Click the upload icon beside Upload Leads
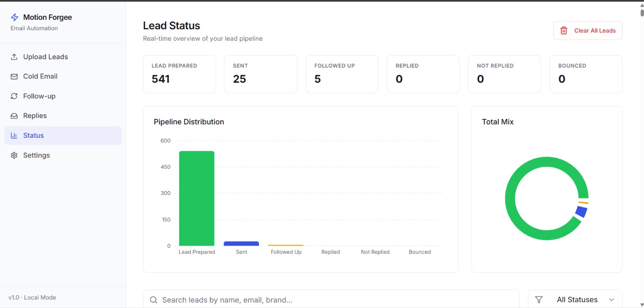644x308 pixels. tap(14, 57)
